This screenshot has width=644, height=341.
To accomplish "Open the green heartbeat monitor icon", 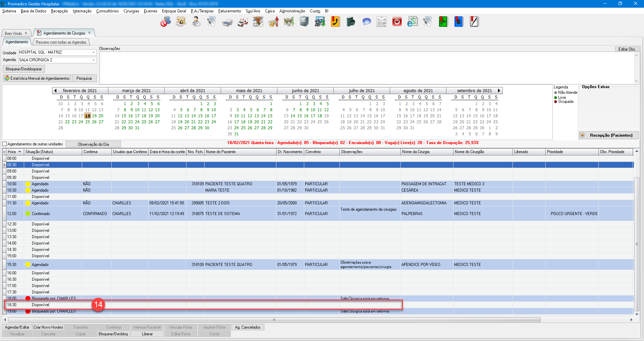I will pyautogui.click(x=443, y=22).
